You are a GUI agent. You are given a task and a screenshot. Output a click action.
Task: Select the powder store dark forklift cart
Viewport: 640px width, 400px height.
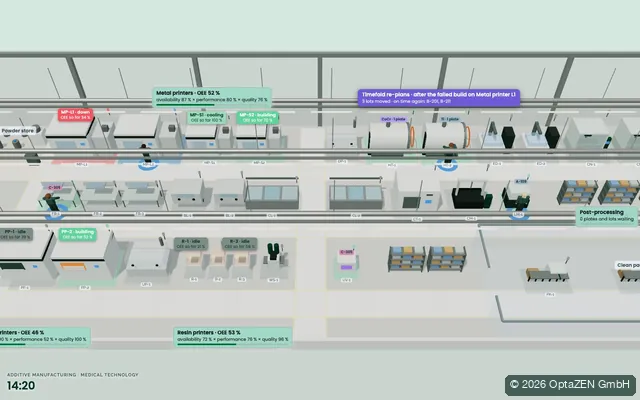[x=33, y=158]
